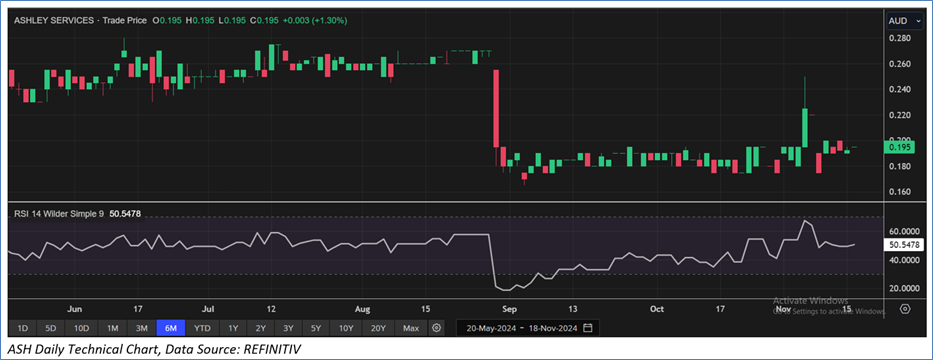Screen dimensions: 933x360
Task: Select the 5D time range
Action: click(51, 328)
